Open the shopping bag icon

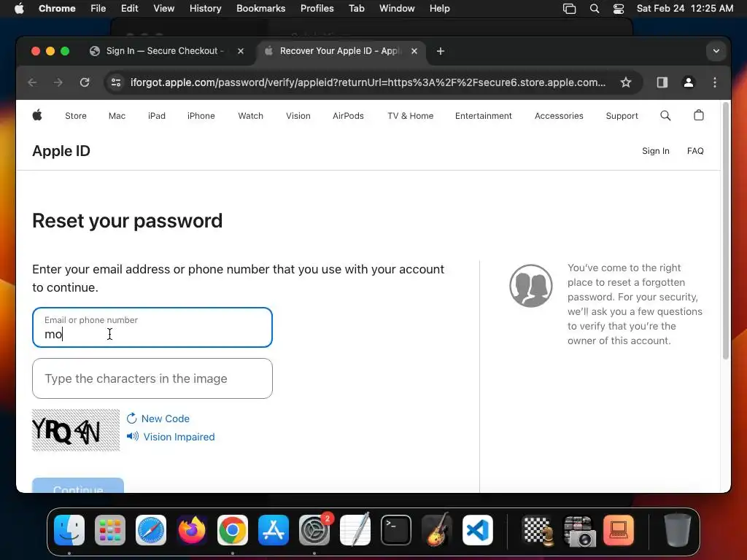(699, 115)
